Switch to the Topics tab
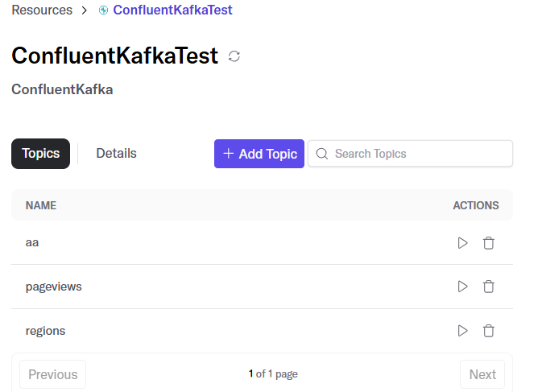This screenshot has height=392, width=542. point(41,154)
